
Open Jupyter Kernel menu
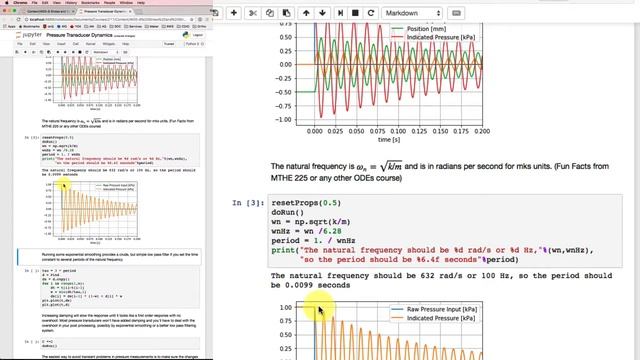pos(91,44)
